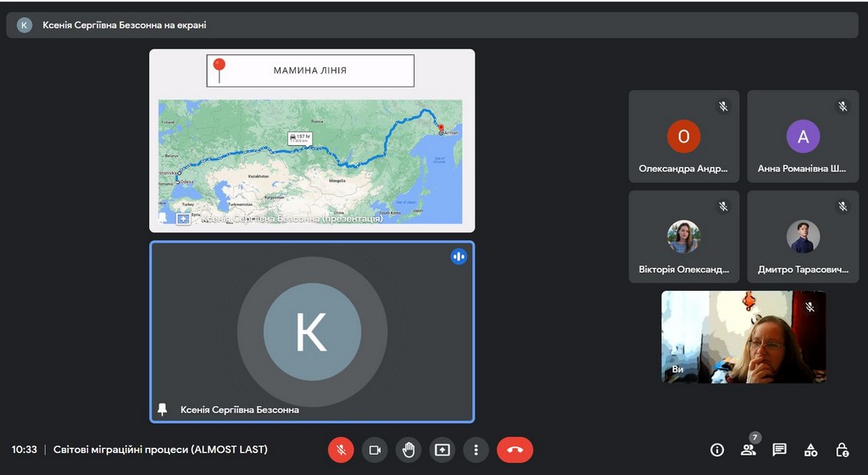Click muted mic icon on Олександра's tile

pyautogui.click(x=723, y=107)
